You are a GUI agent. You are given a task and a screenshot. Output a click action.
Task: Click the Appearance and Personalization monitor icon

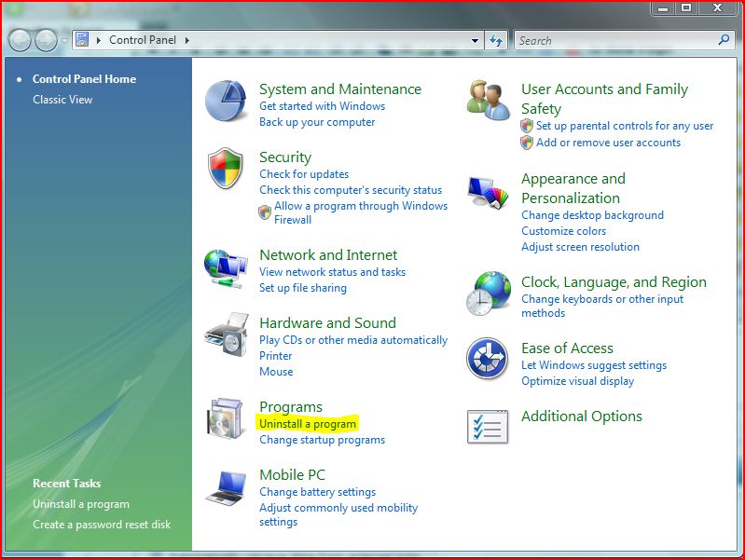point(488,192)
